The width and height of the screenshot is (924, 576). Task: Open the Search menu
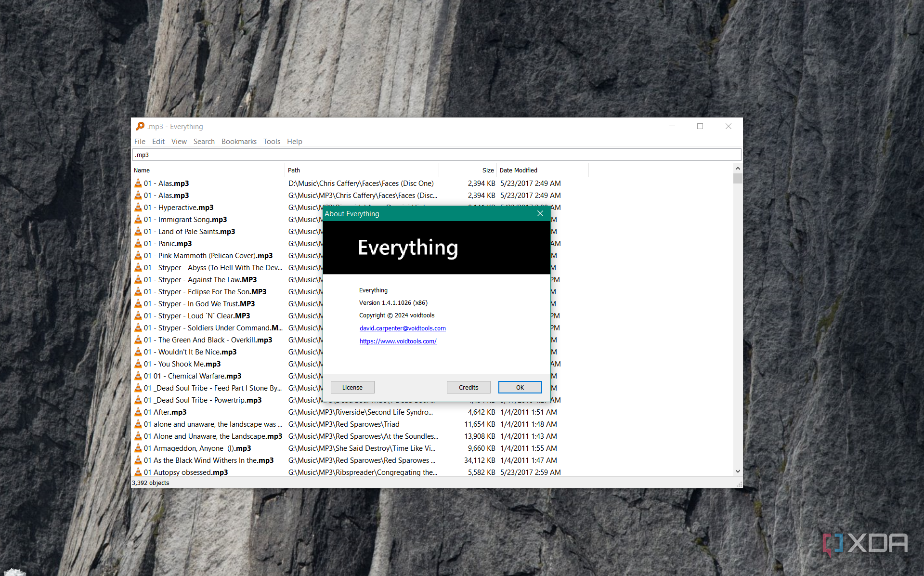(204, 142)
